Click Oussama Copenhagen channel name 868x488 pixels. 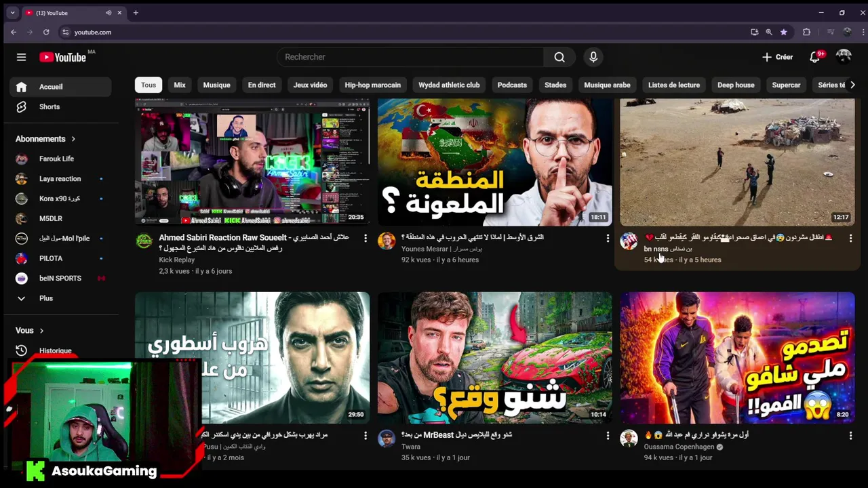(679, 447)
